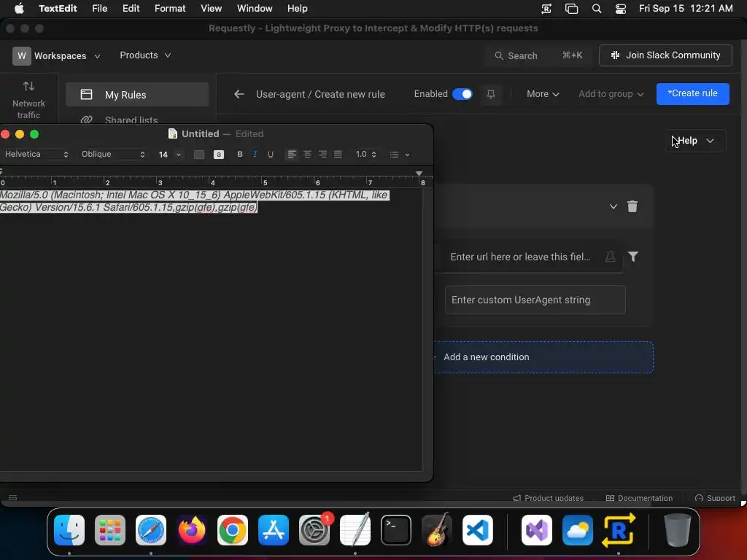Open the Add to group dropdown
Screen dimensions: 747x560
611,94
